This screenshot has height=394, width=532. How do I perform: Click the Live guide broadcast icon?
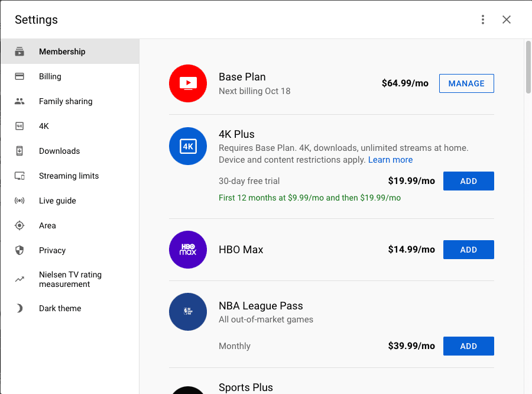pyautogui.click(x=20, y=201)
